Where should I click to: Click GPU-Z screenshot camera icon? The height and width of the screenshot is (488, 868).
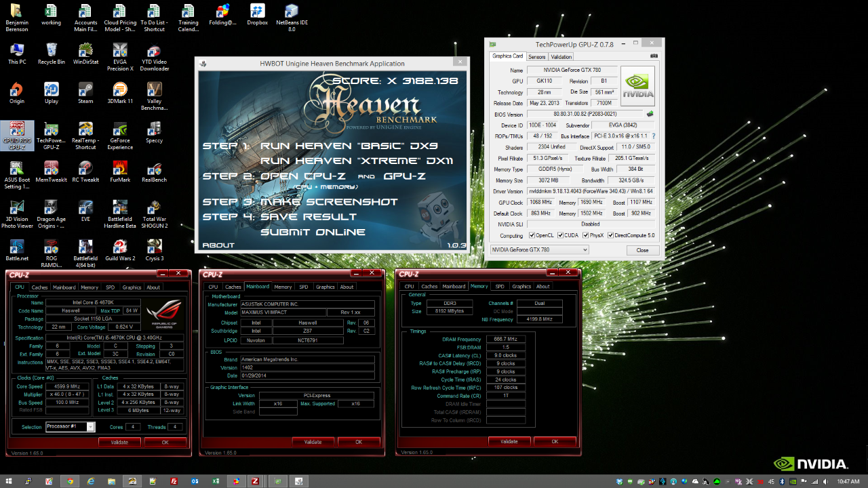pyautogui.click(x=654, y=56)
